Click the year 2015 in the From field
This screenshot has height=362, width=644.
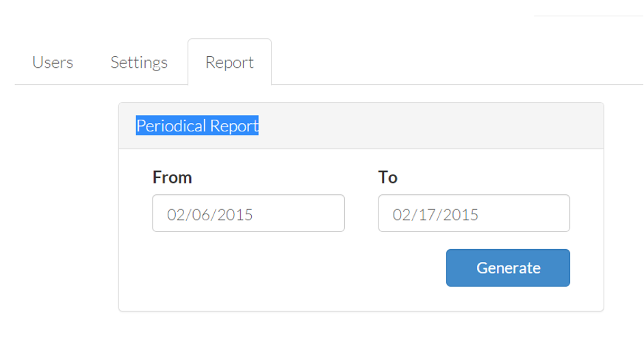coord(235,215)
